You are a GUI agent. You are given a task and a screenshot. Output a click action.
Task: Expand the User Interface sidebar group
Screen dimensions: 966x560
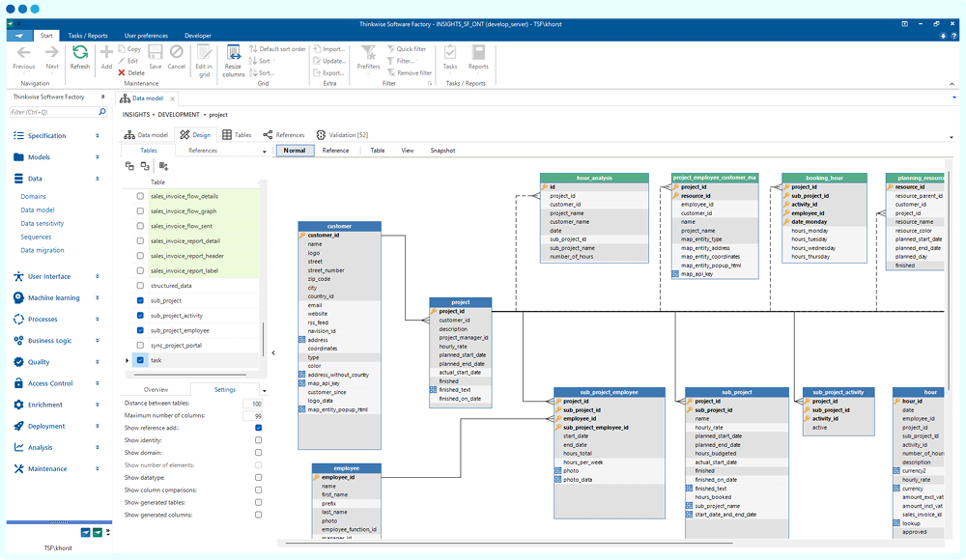(48, 276)
